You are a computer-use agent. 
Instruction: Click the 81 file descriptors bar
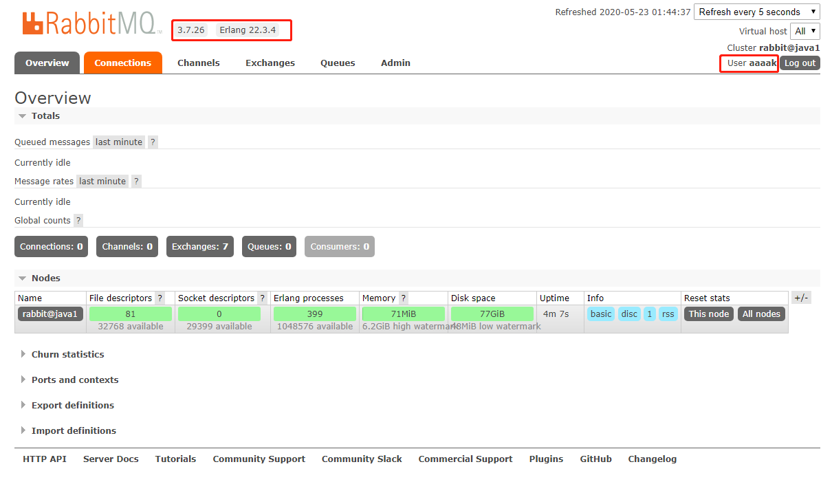(131, 314)
